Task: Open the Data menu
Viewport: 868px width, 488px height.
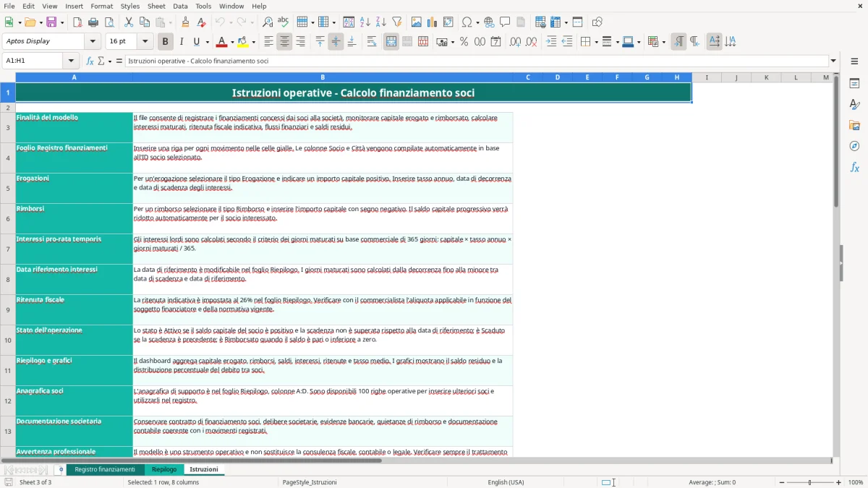Action: 180,6
